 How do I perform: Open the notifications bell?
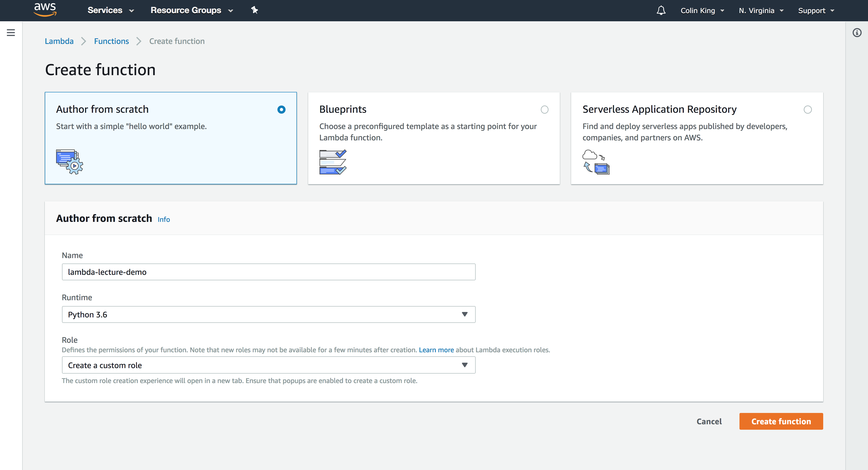(x=661, y=10)
